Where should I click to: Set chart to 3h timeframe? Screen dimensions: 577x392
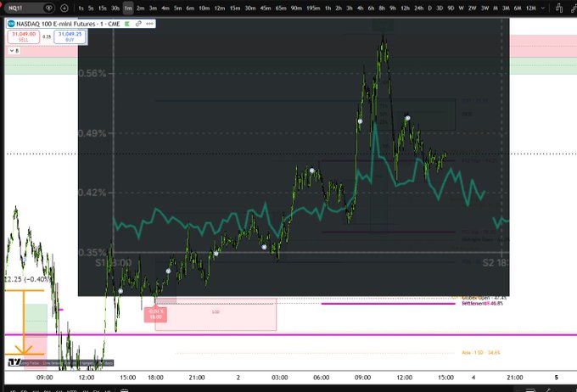point(350,8)
